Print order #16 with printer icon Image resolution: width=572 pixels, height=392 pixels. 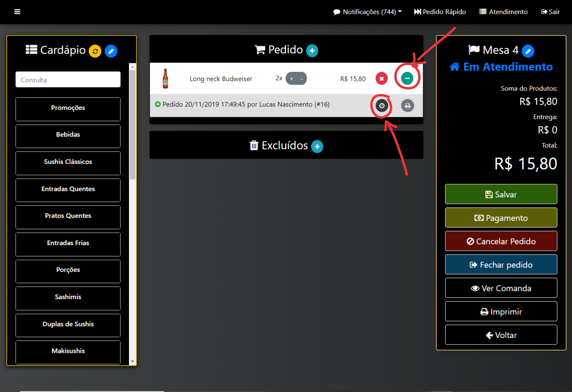408,106
